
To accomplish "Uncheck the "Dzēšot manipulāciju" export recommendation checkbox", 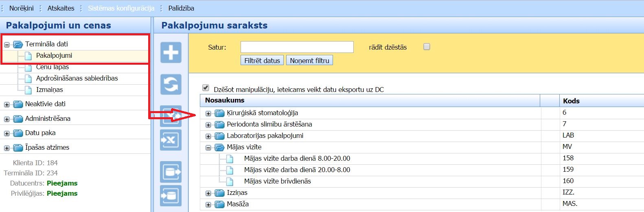I will click(206, 88).
